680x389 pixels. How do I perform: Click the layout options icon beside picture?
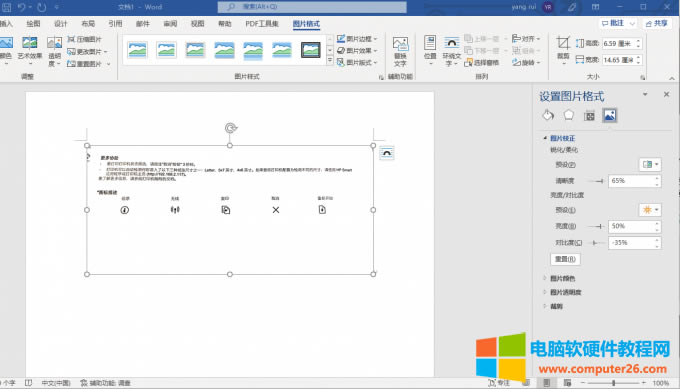[x=386, y=153]
